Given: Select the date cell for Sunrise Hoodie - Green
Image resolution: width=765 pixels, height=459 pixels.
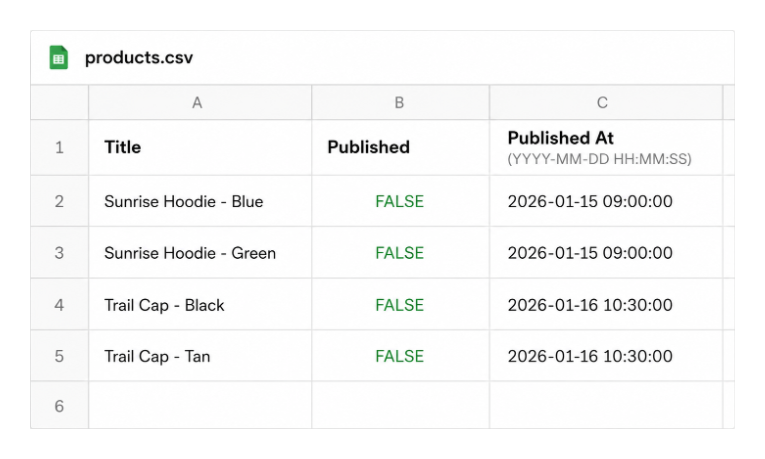Looking at the screenshot, I should click(606, 253).
